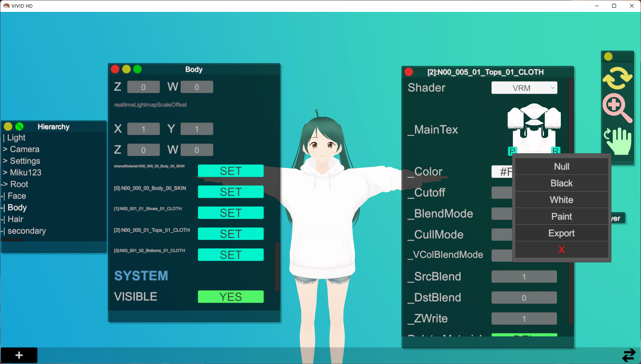Click the _ZWrite value field

click(x=524, y=319)
